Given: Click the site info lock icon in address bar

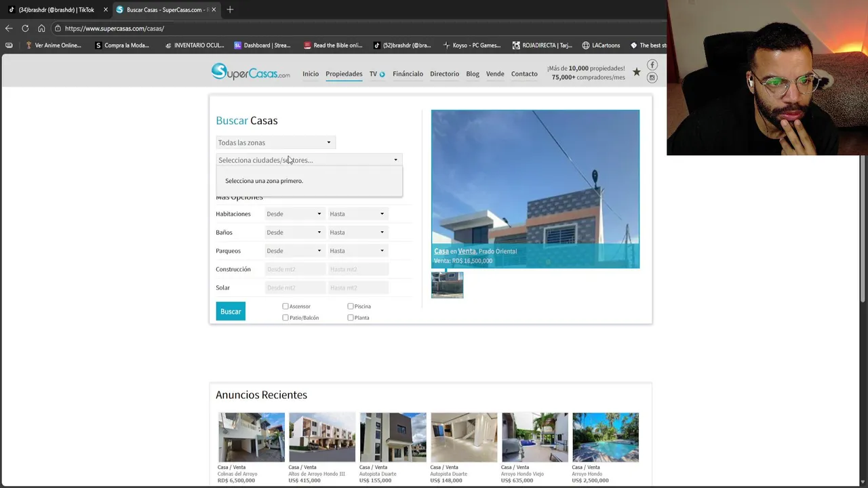Looking at the screenshot, I should (x=58, y=28).
